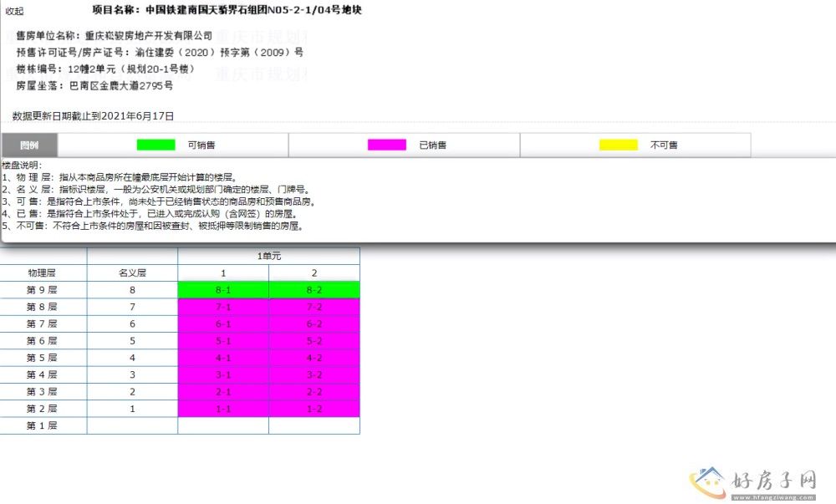Open sold unit 2-1

tap(223, 392)
